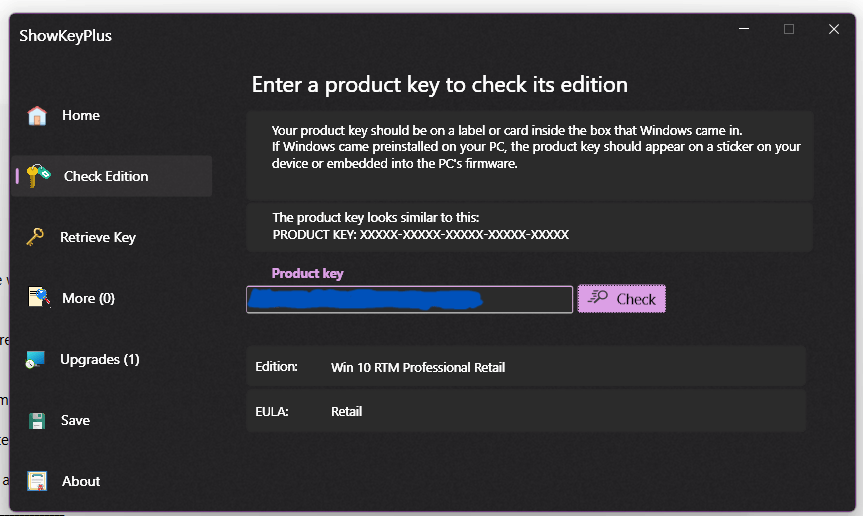Screen dimensions: 863x516
Task: Open the Upgrades (1) menu label
Action: point(100,359)
